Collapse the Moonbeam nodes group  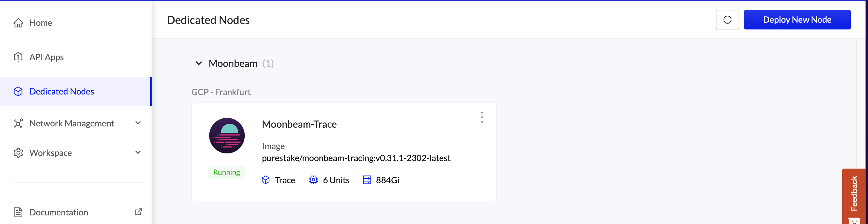pyautogui.click(x=198, y=64)
